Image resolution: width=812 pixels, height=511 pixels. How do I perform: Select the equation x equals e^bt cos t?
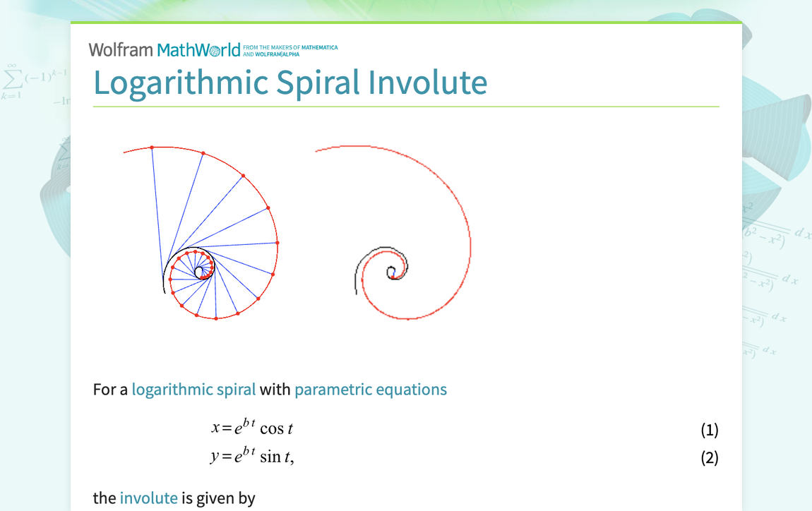click(x=252, y=427)
